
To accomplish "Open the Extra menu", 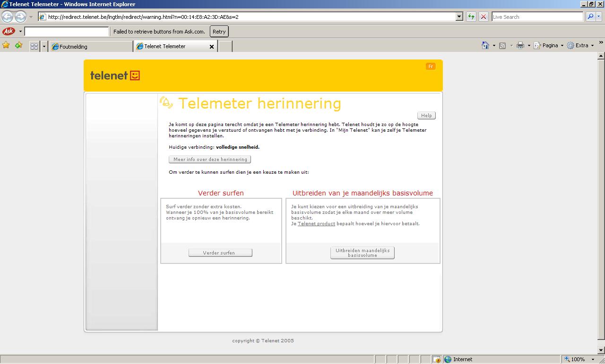I will click(x=580, y=45).
